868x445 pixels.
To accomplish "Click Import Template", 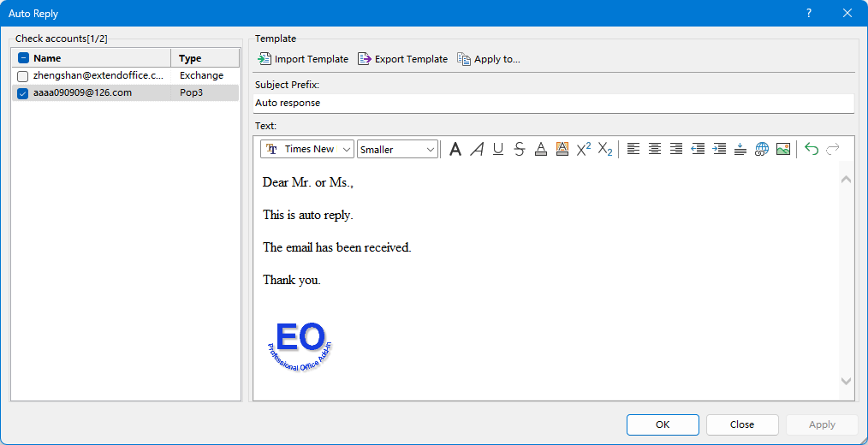I will pyautogui.click(x=303, y=59).
